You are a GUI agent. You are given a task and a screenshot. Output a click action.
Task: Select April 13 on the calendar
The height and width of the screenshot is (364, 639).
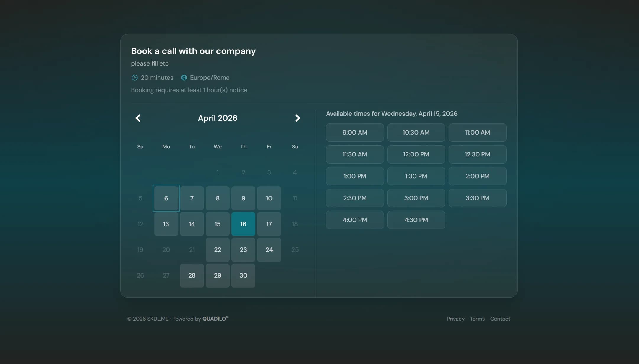[x=166, y=224]
